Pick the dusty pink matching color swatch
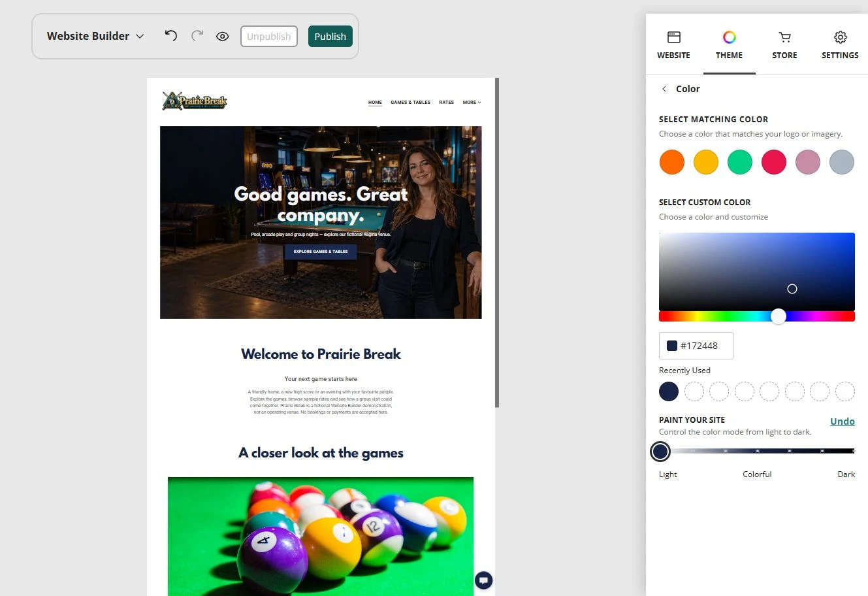Screen dimensions: 868x596 point(808,162)
